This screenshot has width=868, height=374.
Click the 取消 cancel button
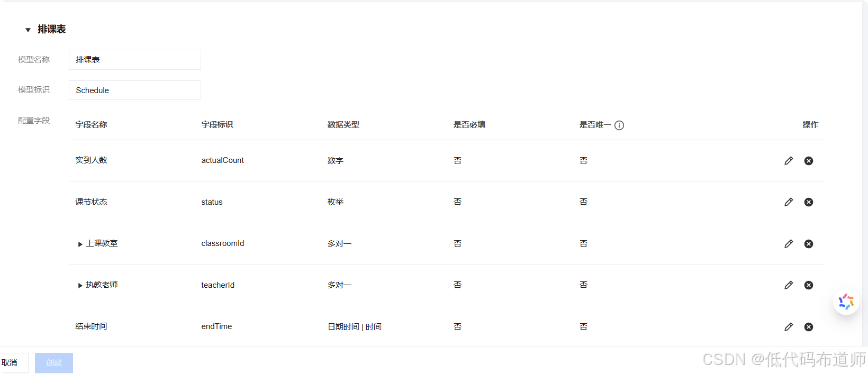tap(11, 363)
